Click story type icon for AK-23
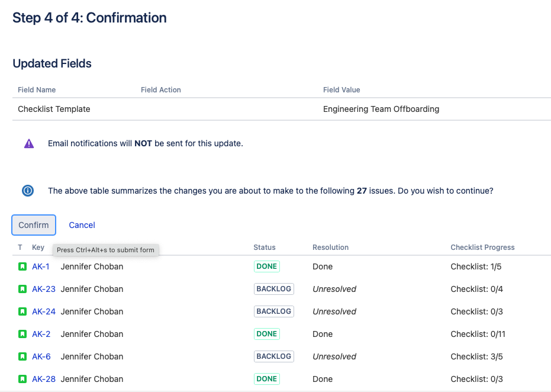This screenshot has height=392, width=551. pos(22,289)
